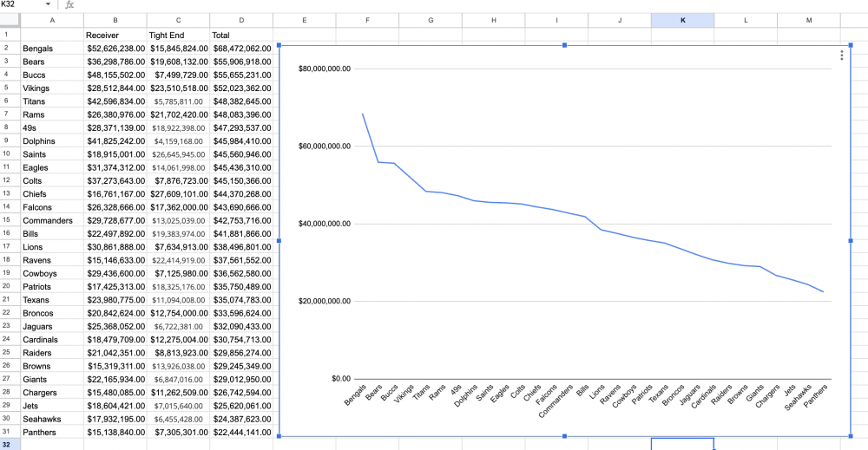The image size is (868, 450).
Task: Click the Panthers total cell $22,444,141.00
Action: 241,431
